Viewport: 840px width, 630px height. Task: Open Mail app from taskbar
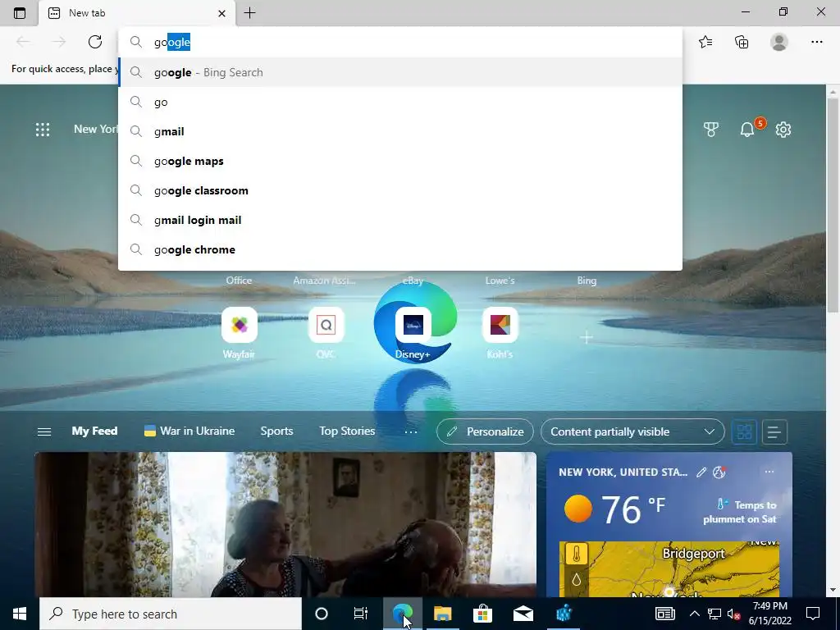pos(523,614)
